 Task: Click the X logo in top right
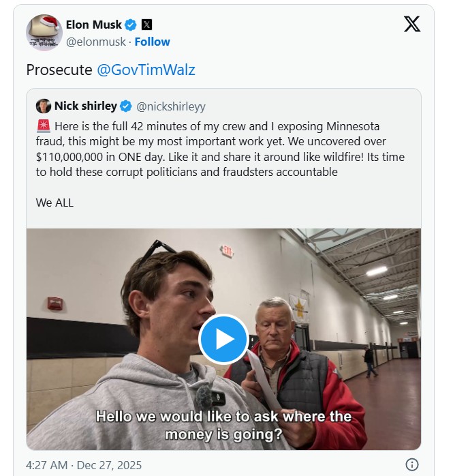[x=411, y=25]
